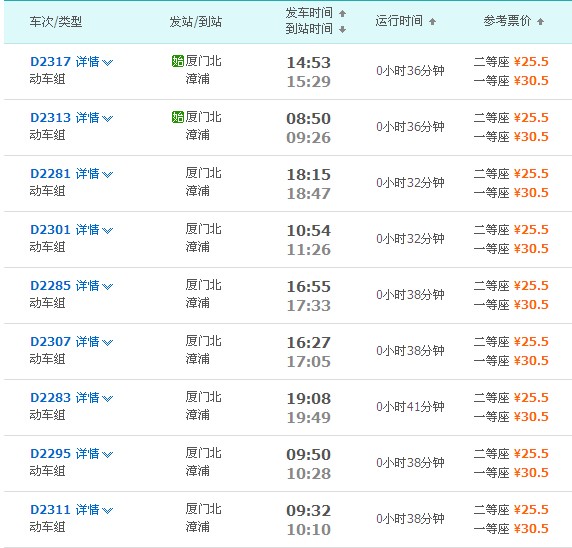Expand 详情 for train D2307

(94, 342)
